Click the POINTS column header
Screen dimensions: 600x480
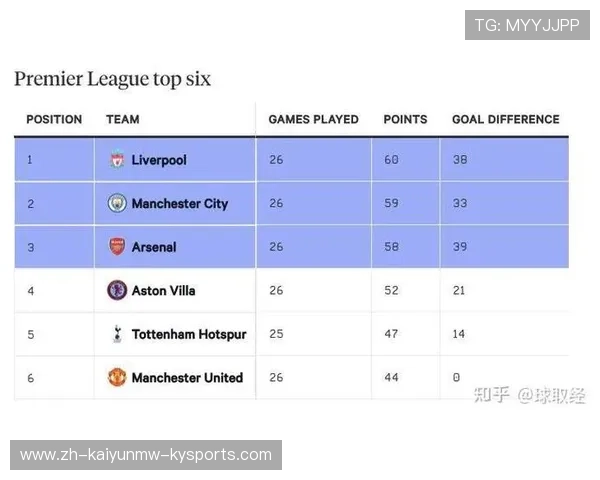(x=406, y=119)
